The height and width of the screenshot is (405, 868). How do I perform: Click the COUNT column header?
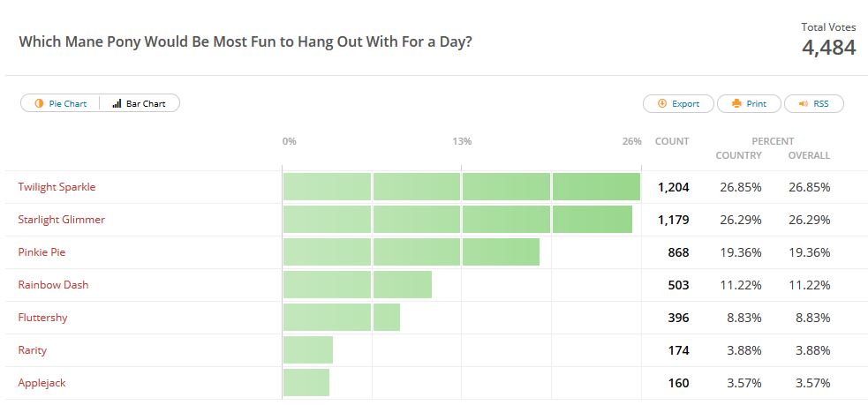click(x=672, y=141)
